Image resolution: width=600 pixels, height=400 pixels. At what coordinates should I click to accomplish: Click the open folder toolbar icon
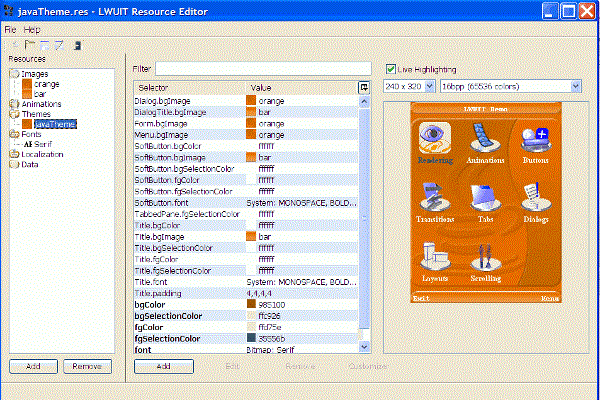(x=30, y=45)
